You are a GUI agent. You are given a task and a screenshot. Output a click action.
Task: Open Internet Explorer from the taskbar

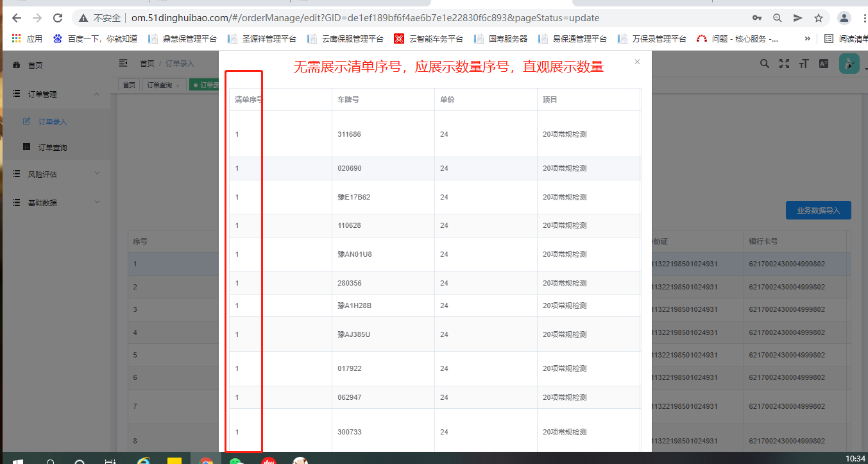click(144, 461)
